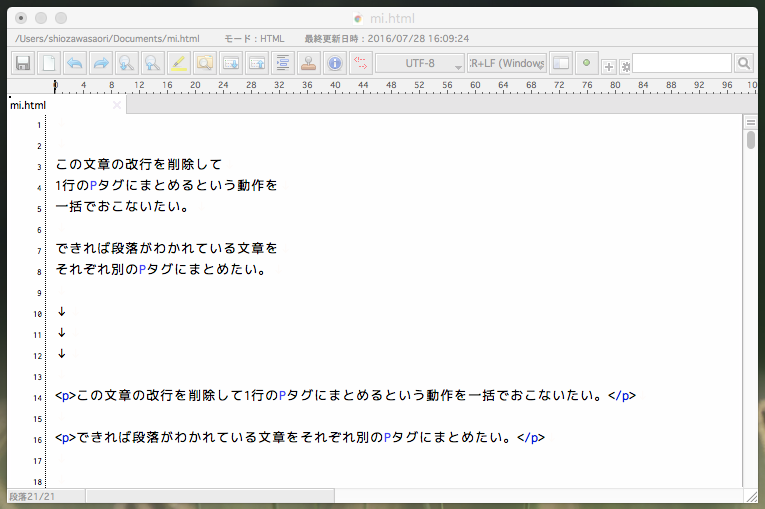
Task: Click the red HTML comment arrows icon
Action: tap(360, 63)
